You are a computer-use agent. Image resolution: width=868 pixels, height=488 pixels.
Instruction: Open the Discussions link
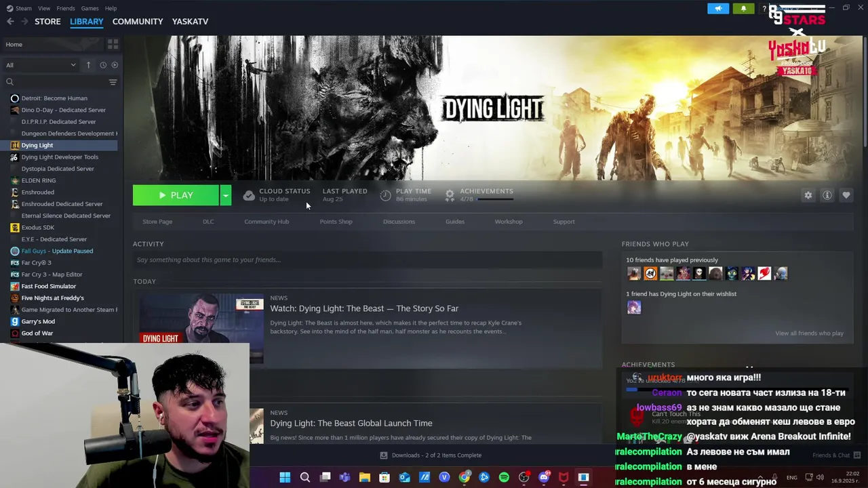click(x=399, y=222)
